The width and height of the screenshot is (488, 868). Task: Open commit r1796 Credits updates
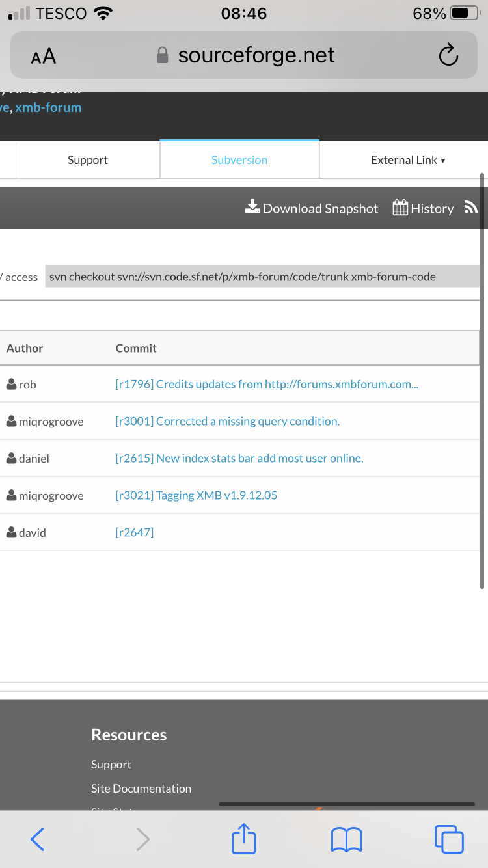tap(267, 385)
